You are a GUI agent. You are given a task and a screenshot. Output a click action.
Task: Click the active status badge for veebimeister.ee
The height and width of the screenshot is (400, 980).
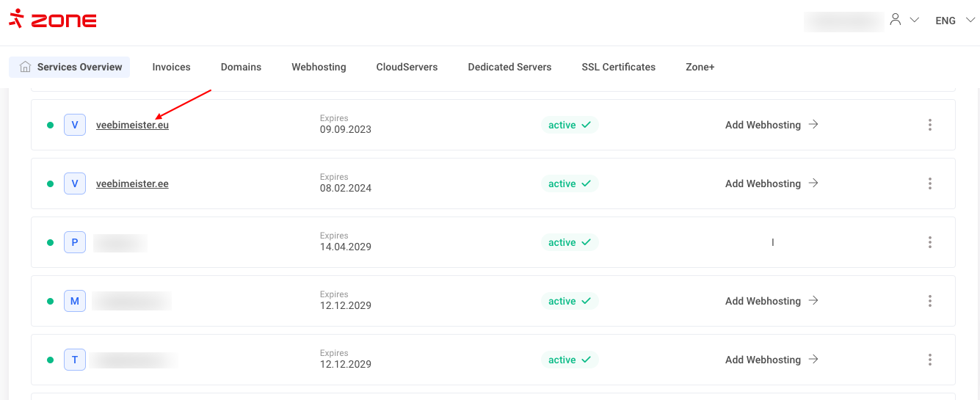(x=570, y=183)
